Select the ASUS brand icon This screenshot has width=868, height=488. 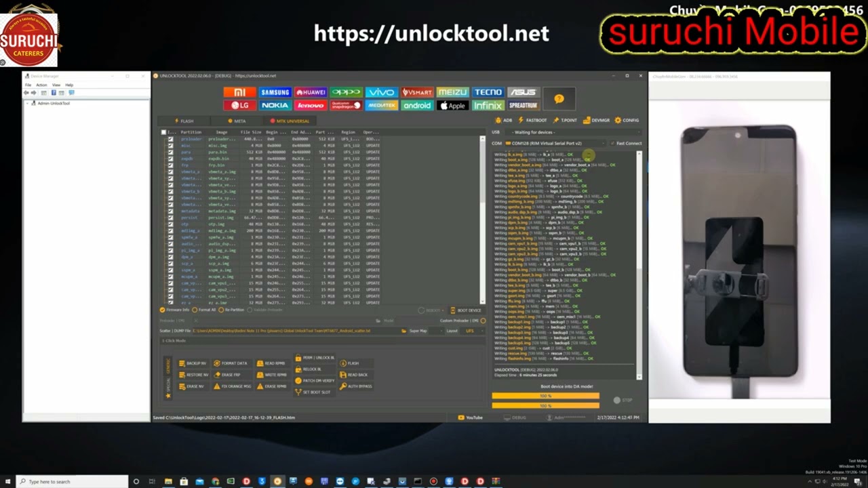point(523,92)
